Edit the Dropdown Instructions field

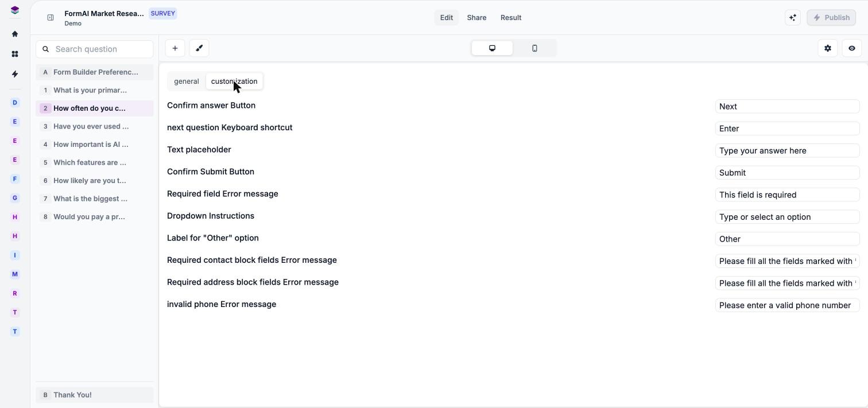[x=787, y=217]
